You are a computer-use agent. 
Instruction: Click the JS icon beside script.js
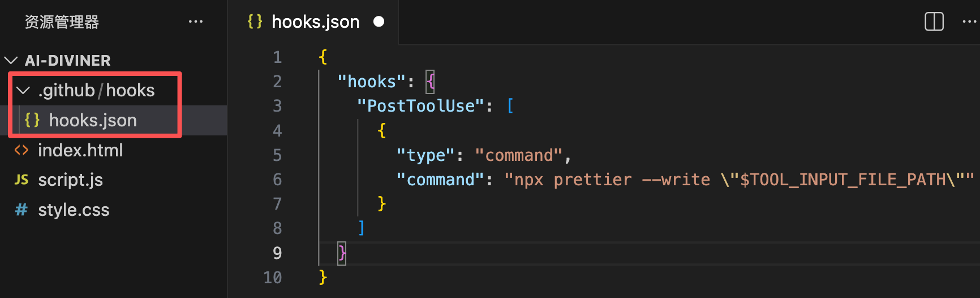(22, 180)
